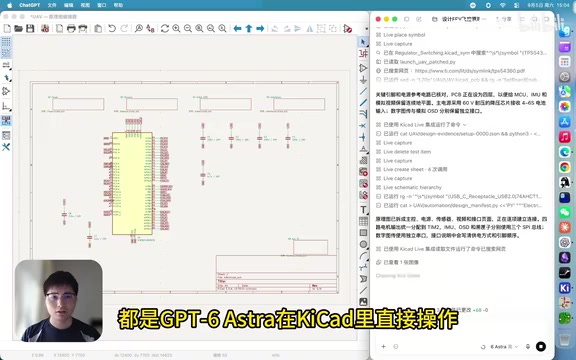Open Find magnifier icon in KiCad toolbar
The height and width of the screenshot is (360, 576).
coord(138,28)
